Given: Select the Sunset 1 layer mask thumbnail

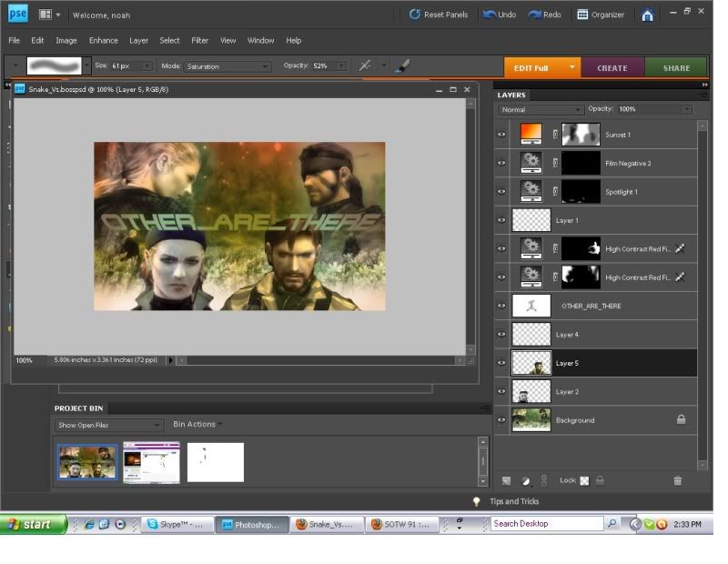Looking at the screenshot, I should click(581, 134).
